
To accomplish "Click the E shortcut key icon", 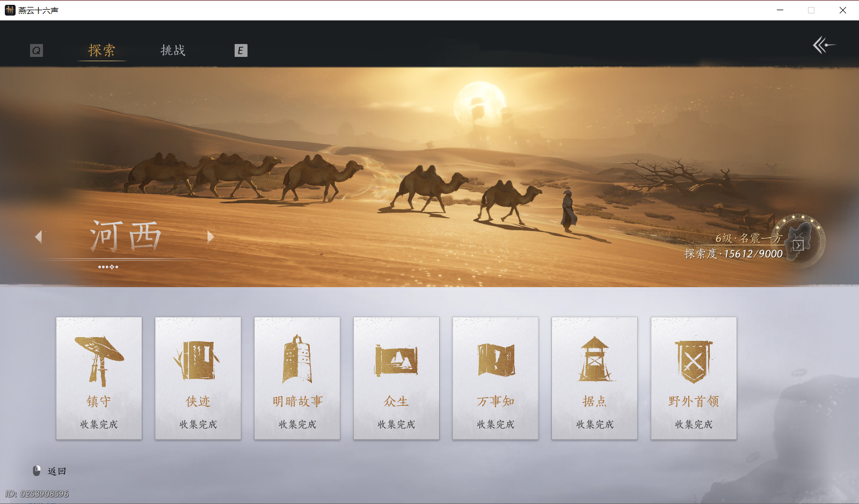I will [241, 50].
